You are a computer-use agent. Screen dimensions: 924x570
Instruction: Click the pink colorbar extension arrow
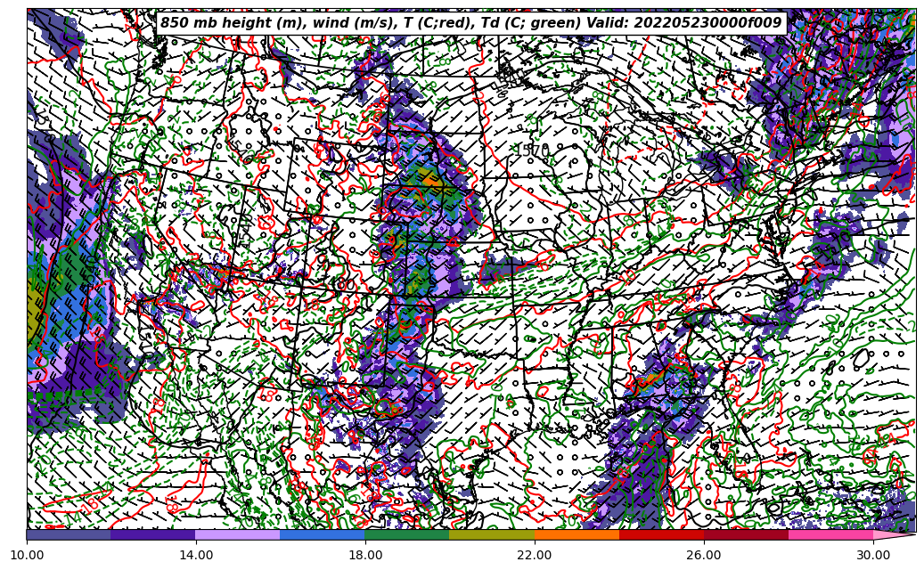pos(894,535)
